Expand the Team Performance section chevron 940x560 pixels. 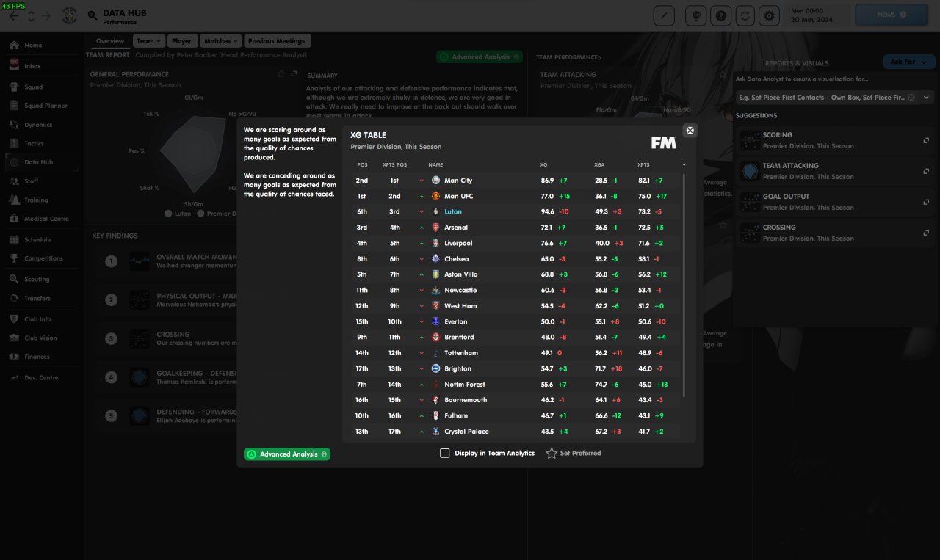(600, 57)
